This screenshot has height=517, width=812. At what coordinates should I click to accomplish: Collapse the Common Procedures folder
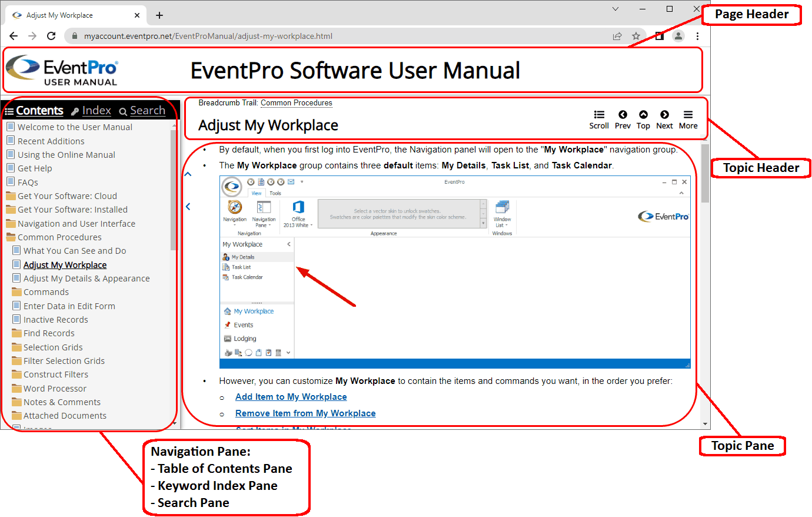coord(54,237)
